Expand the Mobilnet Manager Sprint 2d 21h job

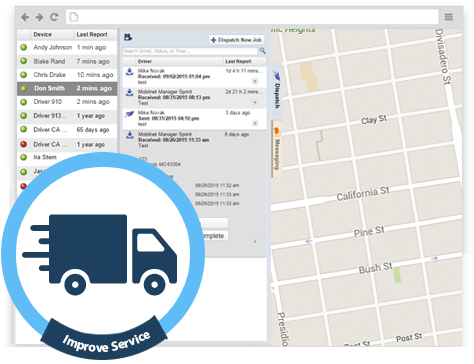pos(255,102)
